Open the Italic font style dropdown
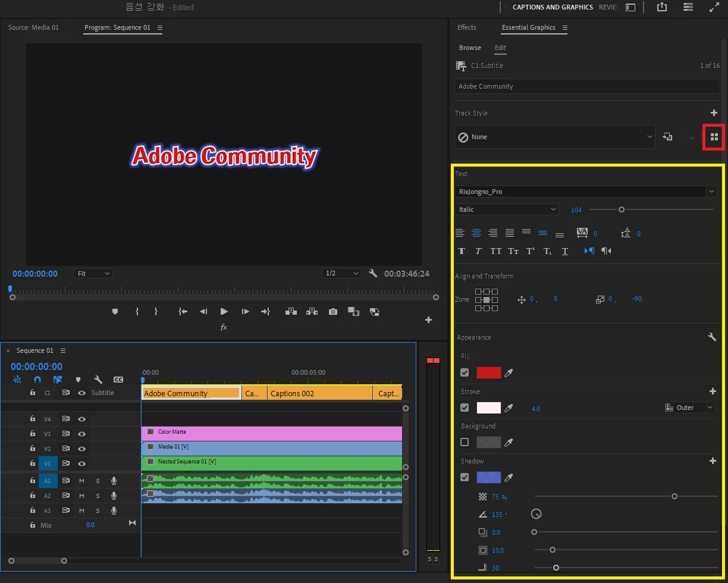This screenshot has height=583, width=728. coord(507,209)
